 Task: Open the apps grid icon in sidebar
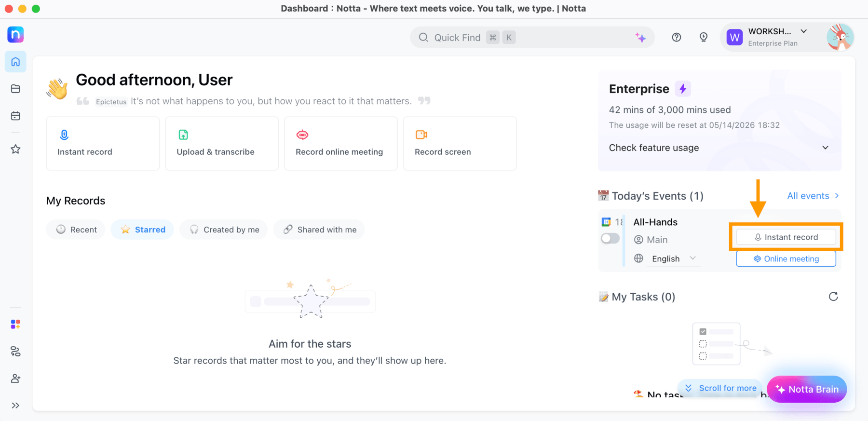pos(15,324)
